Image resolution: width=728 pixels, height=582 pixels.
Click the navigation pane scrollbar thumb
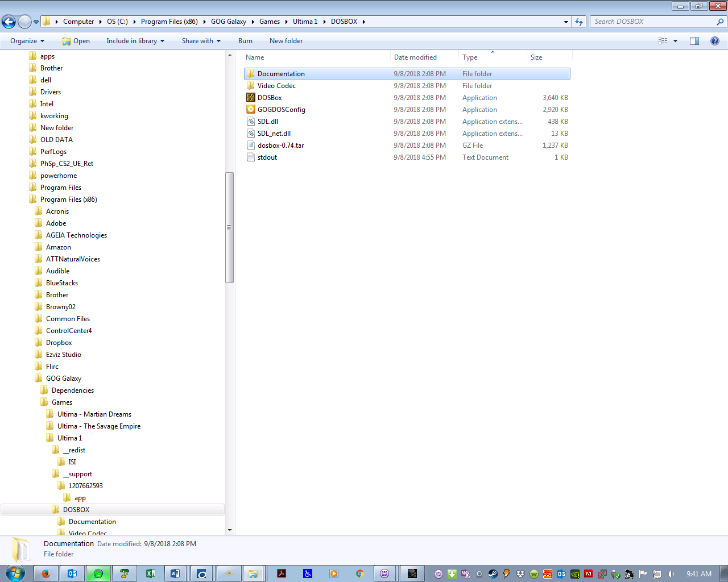[230, 227]
